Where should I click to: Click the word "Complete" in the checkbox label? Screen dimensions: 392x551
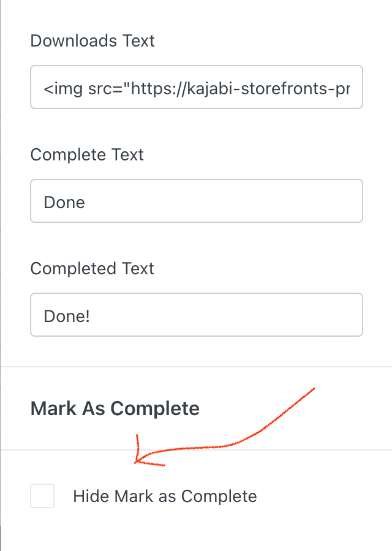[219, 497]
